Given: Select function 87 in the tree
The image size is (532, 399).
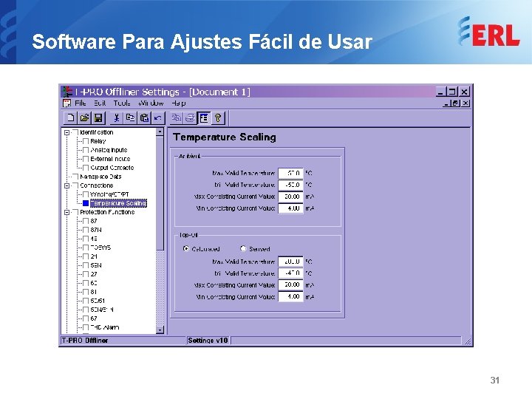Looking at the screenshot, I should pos(94,221).
